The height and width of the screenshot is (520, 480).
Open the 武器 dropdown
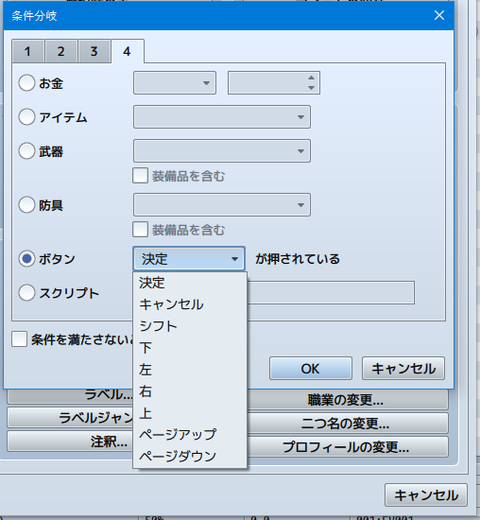222,151
